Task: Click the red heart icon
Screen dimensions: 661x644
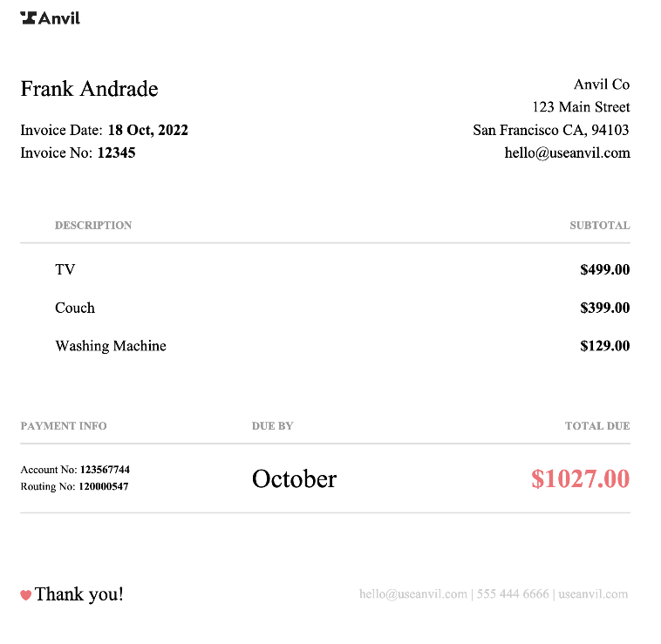Action: tap(26, 595)
